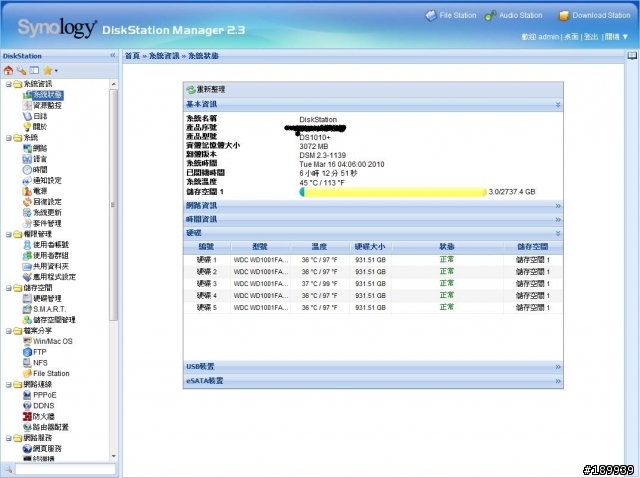Open File Station from the top bar
The height and width of the screenshot is (478, 640).
[451, 16]
